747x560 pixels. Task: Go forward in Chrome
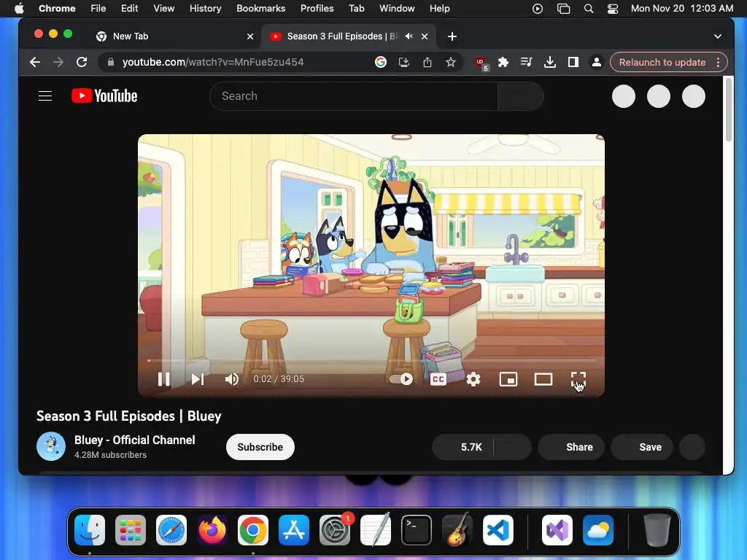[58, 63]
